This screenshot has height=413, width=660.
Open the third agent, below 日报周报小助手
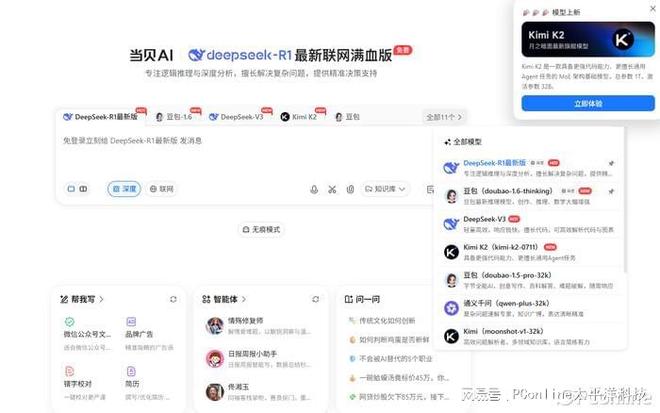tap(258, 392)
